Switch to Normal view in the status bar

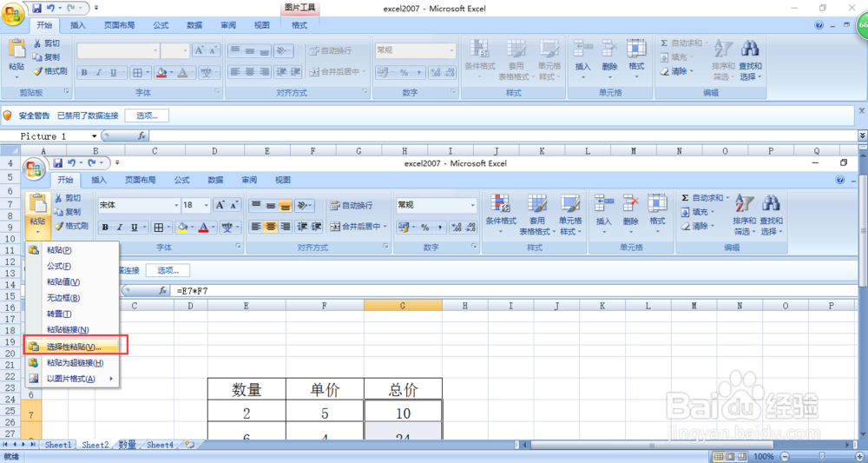point(719,456)
